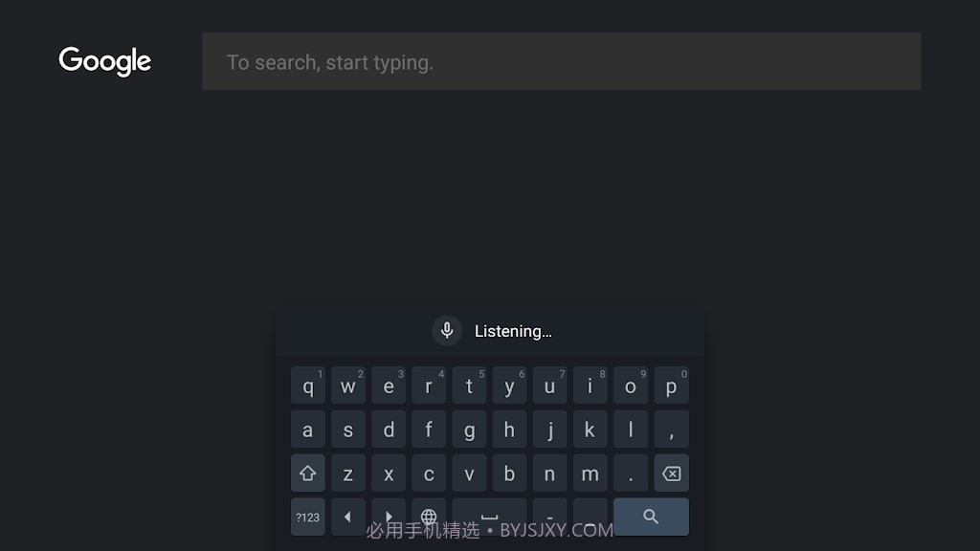Tap the letter g key
980x551 pixels.
469,430
